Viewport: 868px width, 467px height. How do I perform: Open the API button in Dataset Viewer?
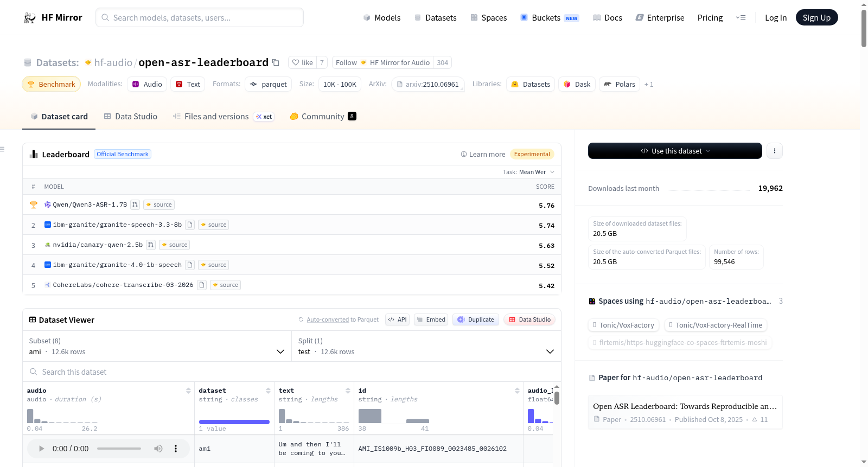pyautogui.click(x=397, y=319)
